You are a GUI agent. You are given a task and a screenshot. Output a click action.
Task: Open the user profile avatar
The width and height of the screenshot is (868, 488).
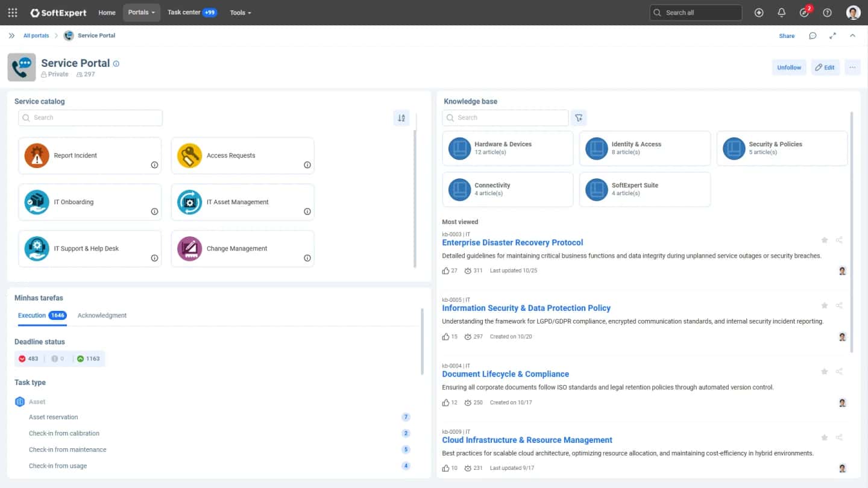[853, 13]
